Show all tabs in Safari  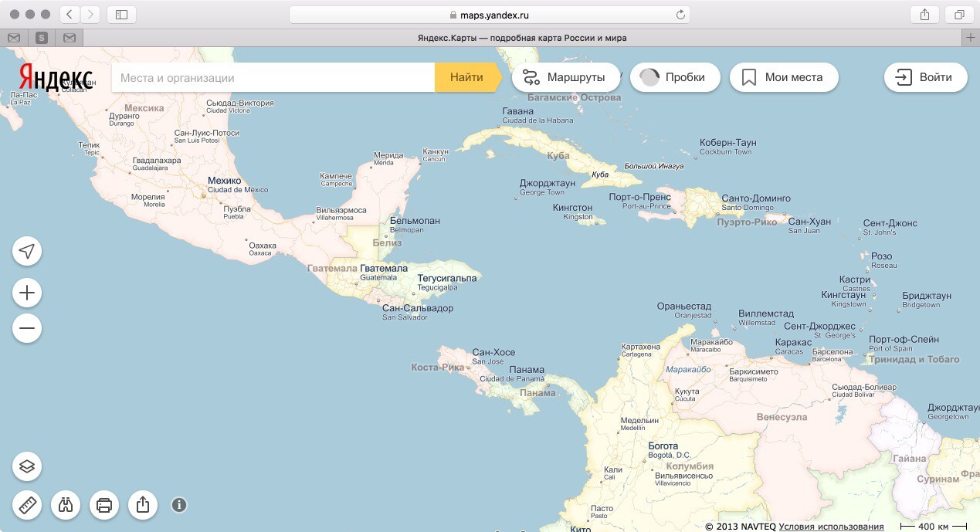[959, 15]
